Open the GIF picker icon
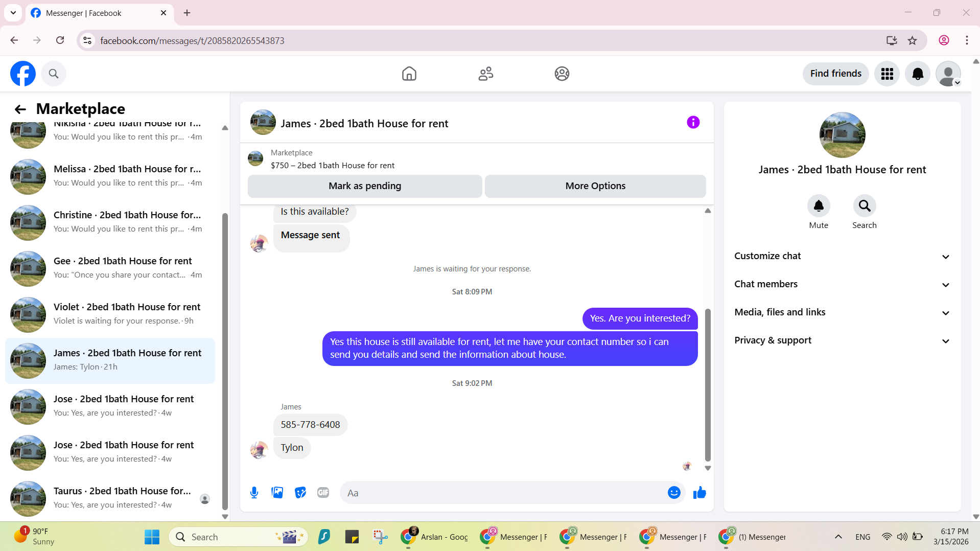This screenshot has height=551, width=980. (x=323, y=493)
